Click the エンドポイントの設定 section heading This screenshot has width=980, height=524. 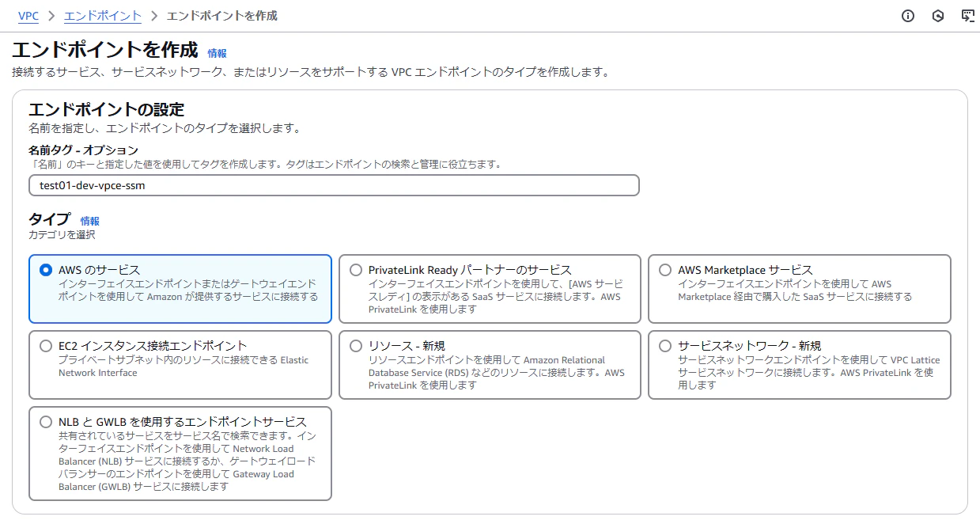click(106, 109)
